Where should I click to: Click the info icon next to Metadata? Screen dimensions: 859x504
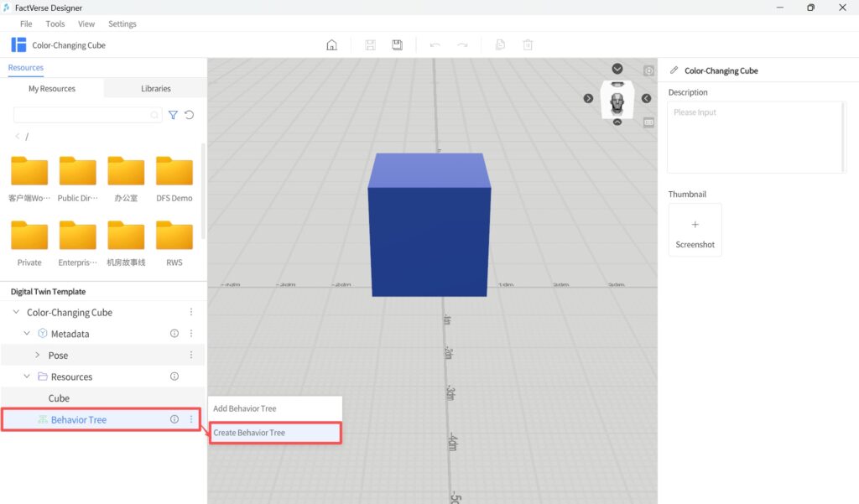point(174,333)
